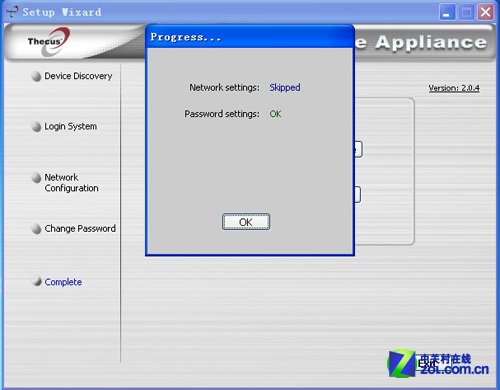The height and width of the screenshot is (390, 500).
Task: Open the Device Discovery step
Action: click(78, 76)
